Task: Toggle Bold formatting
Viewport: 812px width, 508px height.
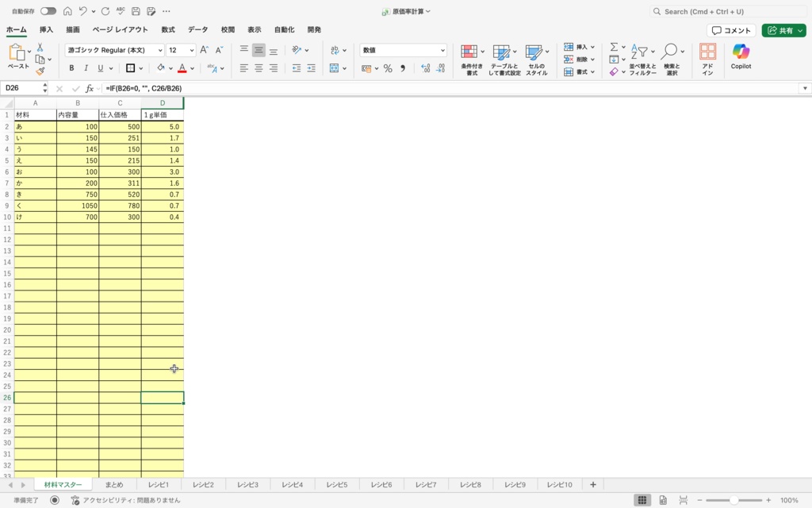Action: (71, 68)
